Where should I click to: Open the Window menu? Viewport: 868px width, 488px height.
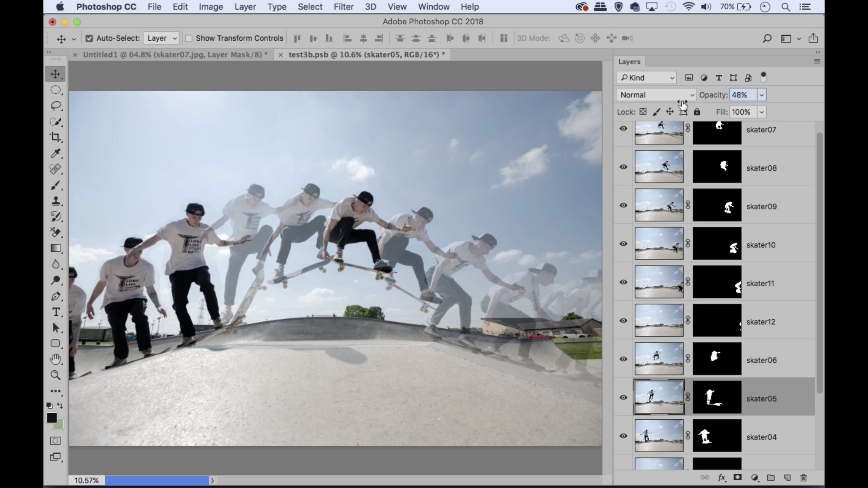434,7
